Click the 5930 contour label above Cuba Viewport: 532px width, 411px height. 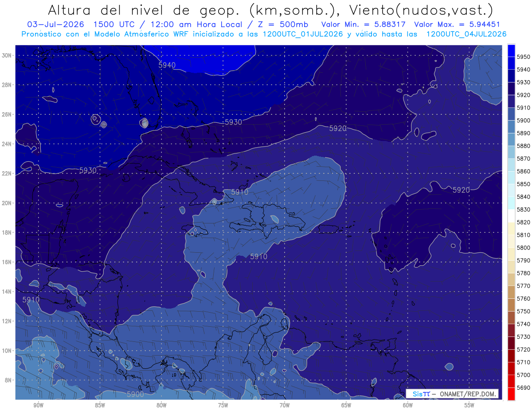tap(233, 122)
